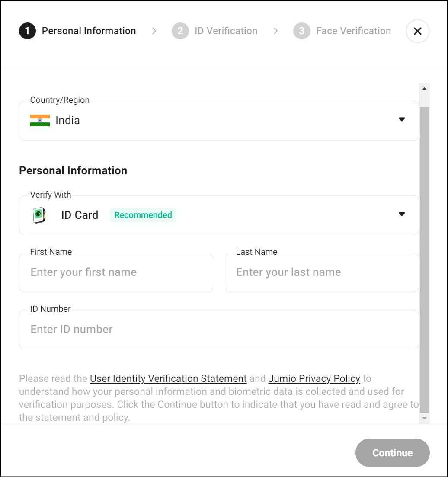Open the Country/Region dropdown

219,120
